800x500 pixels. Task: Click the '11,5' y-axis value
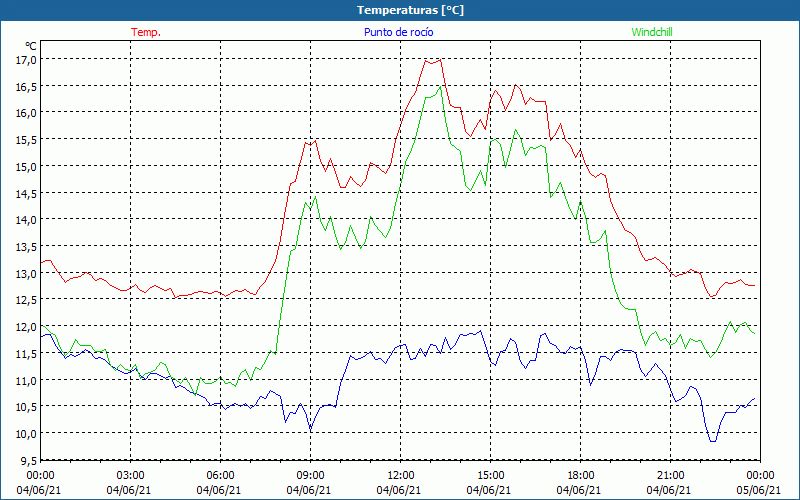pyautogui.click(x=27, y=354)
